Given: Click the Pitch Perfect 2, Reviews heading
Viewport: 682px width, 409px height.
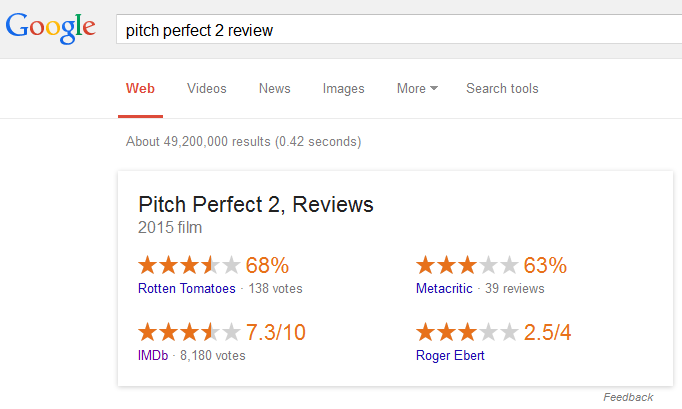Looking at the screenshot, I should click(255, 205).
